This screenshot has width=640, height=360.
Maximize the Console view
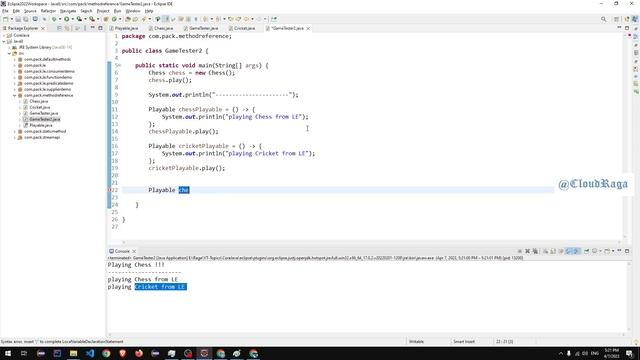coord(627,251)
